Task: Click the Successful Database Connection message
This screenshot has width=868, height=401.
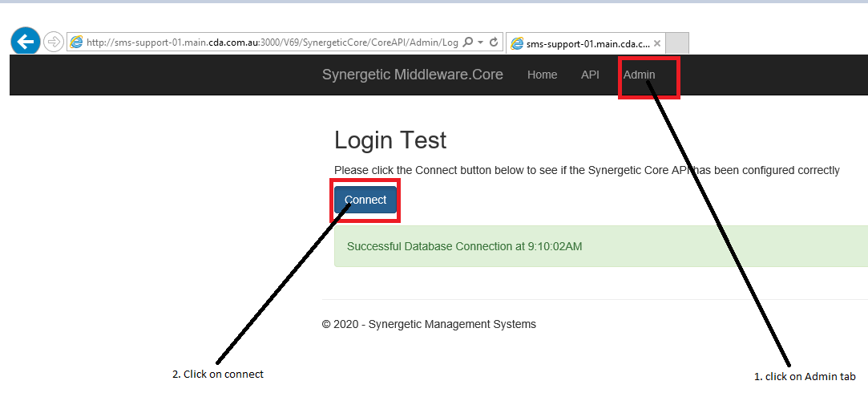Action: click(x=464, y=246)
